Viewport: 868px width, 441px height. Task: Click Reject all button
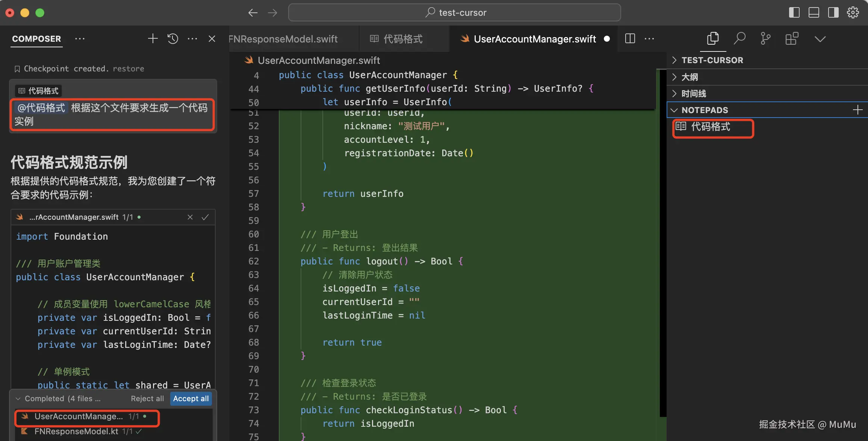pyautogui.click(x=147, y=399)
